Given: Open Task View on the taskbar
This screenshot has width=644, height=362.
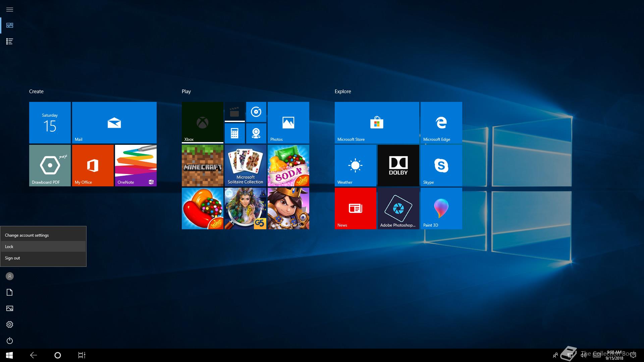Looking at the screenshot, I should click(82, 355).
